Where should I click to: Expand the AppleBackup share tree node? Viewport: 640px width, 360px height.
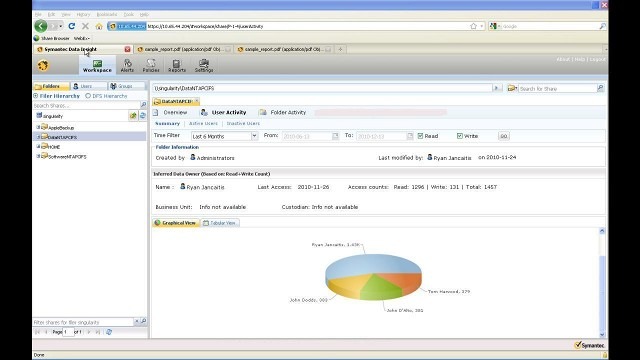point(38,127)
